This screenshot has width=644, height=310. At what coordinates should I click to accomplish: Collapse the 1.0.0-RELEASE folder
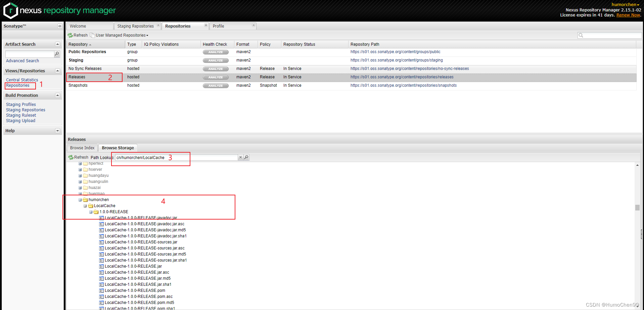coord(91,212)
